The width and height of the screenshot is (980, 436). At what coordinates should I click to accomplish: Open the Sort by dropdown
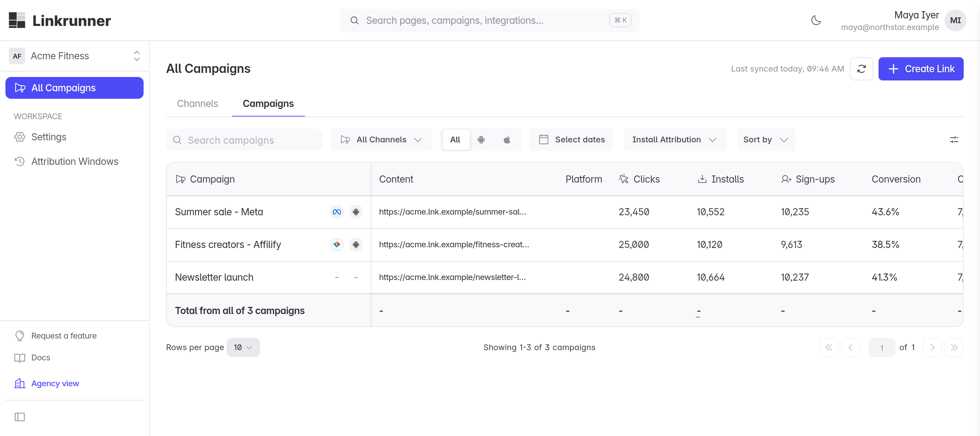766,140
